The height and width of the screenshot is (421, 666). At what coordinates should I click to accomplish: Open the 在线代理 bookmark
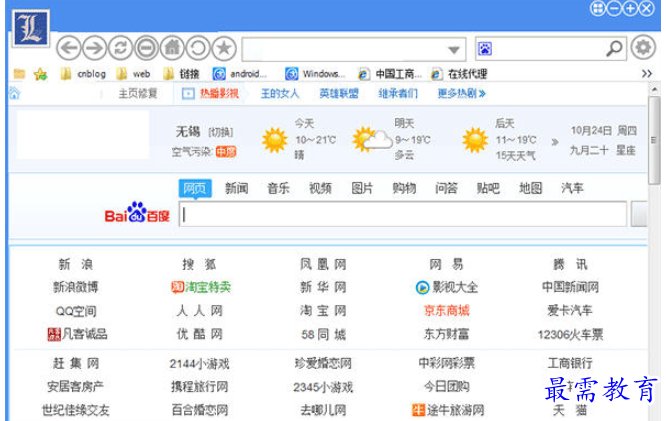pyautogui.click(x=459, y=74)
